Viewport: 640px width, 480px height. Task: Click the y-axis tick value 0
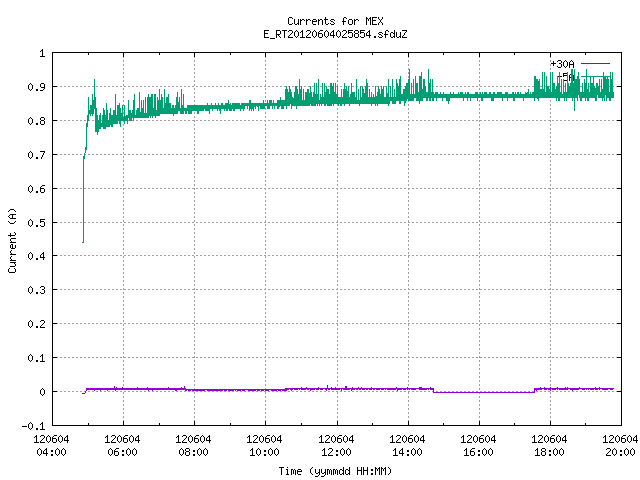42,392
